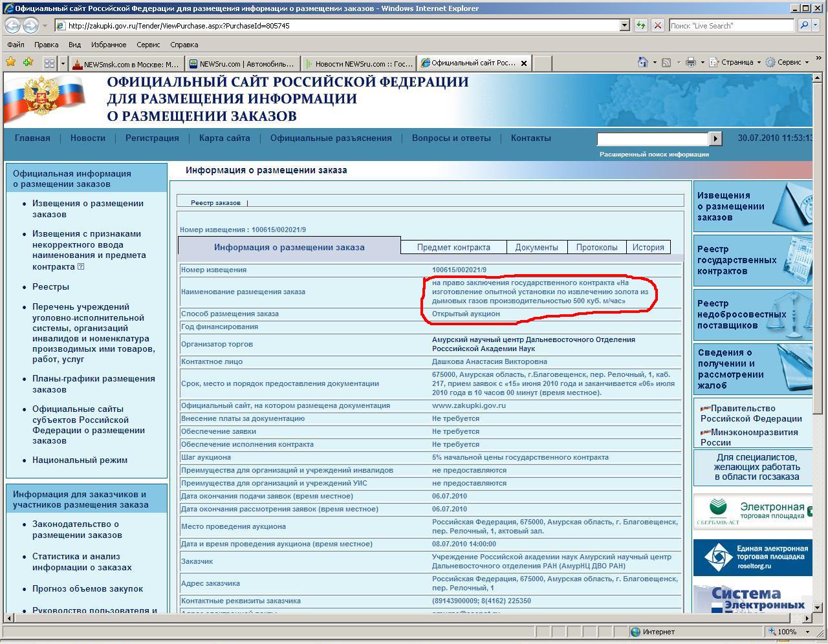Switch to the Документы tab
The image size is (828, 644).
536,247
